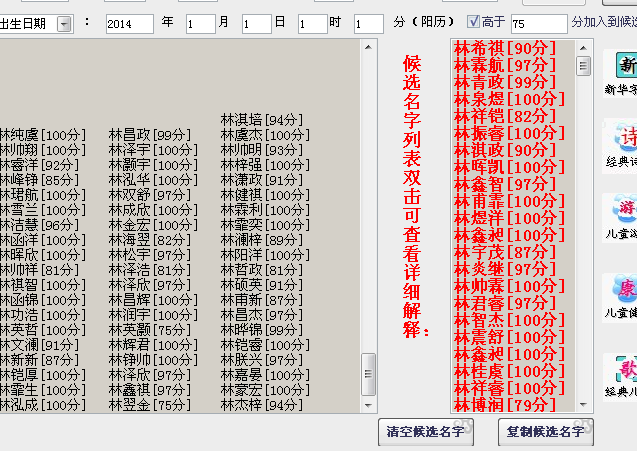
Task: Open the 经典诗 poetry icon
Action: pyautogui.click(x=626, y=138)
